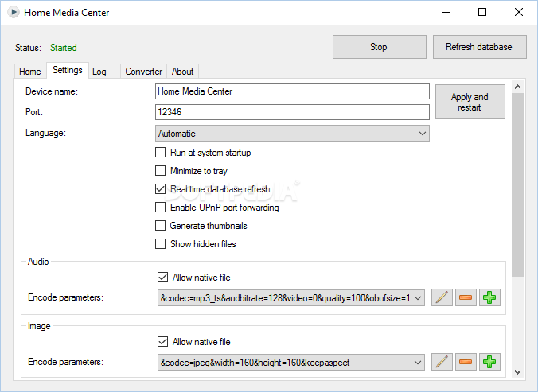This screenshot has width=538, height=392.
Task: Add an Image encode parameter with plus icon
Action: (x=490, y=362)
